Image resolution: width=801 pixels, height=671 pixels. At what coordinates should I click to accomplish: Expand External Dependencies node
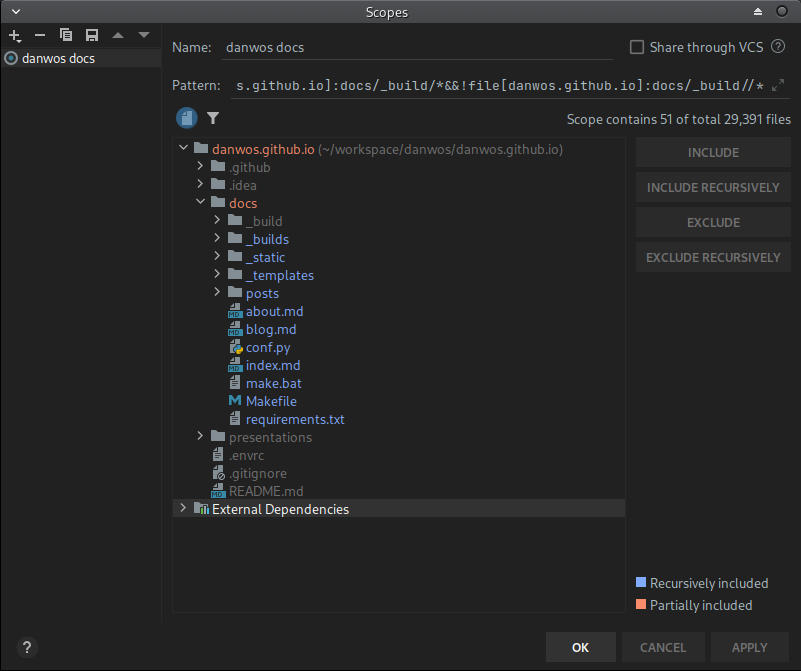pos(182,509)
